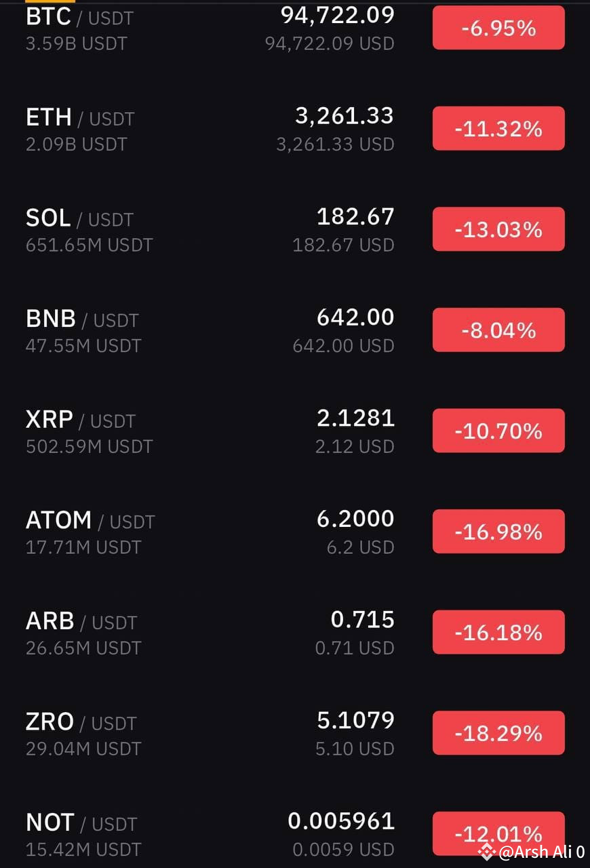Select BNB / USDT pair name
Screen dimensions: 590x868
pos(82,319)
